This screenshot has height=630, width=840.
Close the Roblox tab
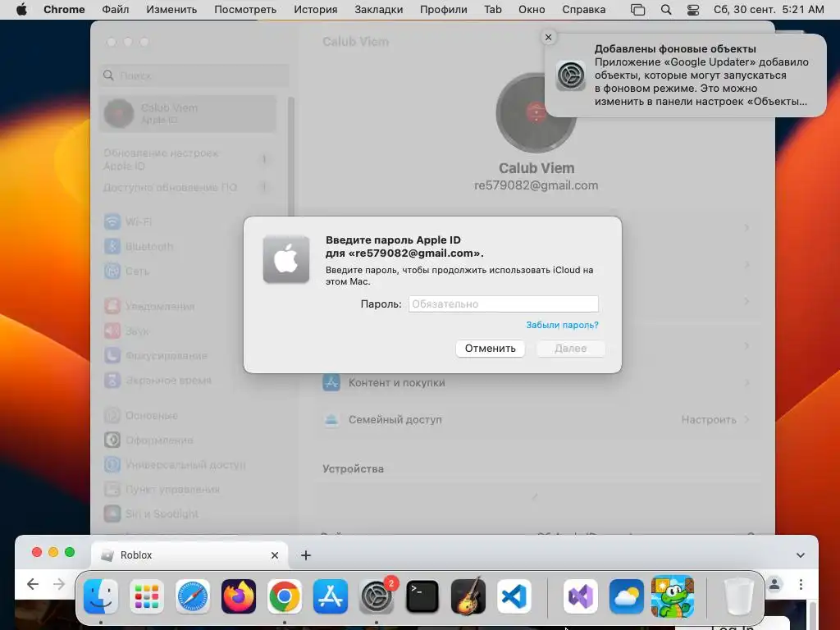(x=275, y=555)
